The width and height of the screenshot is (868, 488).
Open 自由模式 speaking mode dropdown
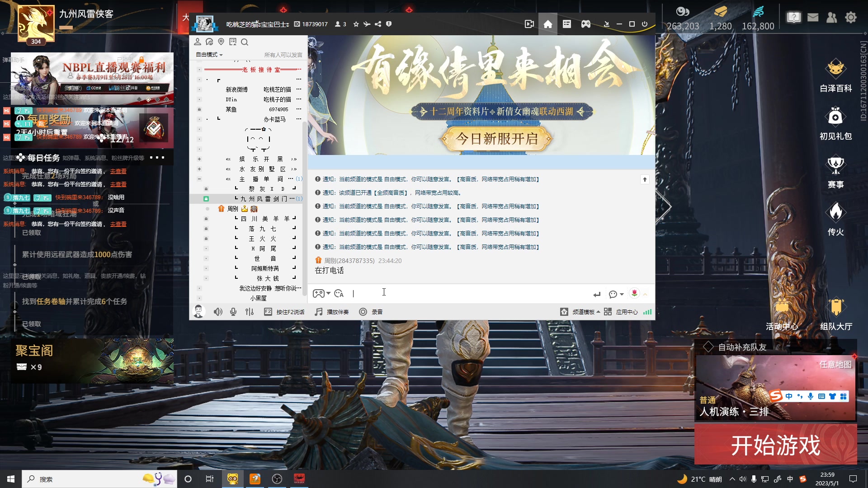pyautogui.click(x=209, y=55)
